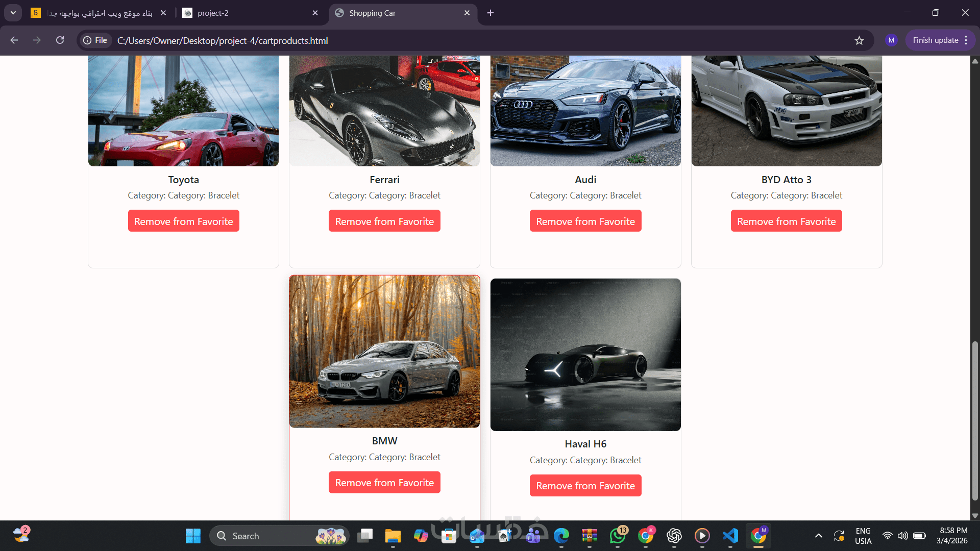Show hidden system tray icons chevron

pos(818,536)
